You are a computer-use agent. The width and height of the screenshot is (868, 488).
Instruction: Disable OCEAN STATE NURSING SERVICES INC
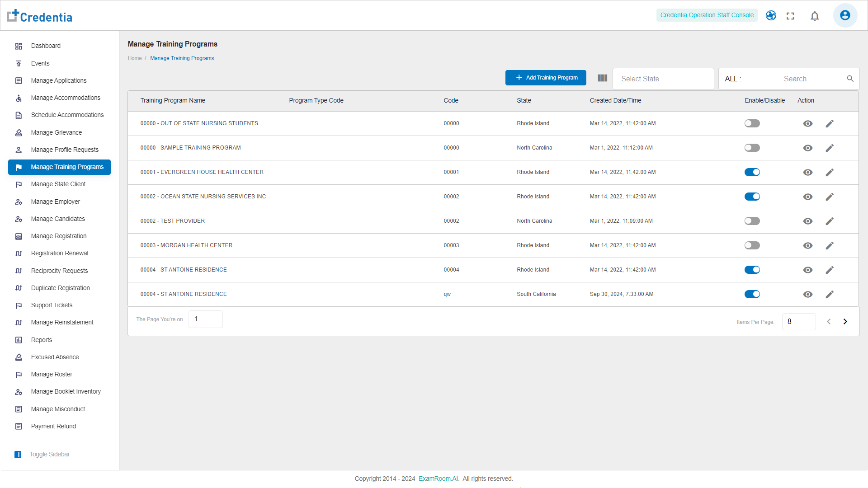752,197
